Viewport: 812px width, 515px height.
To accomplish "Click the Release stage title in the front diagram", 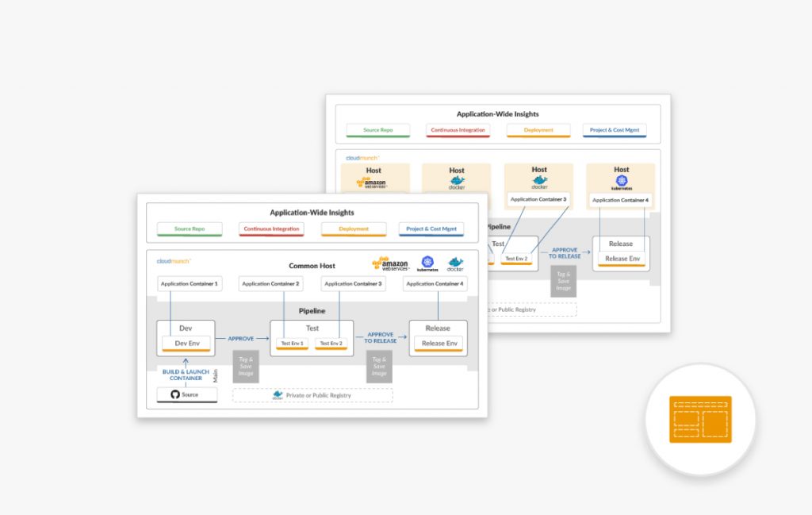I will (438, 329).
